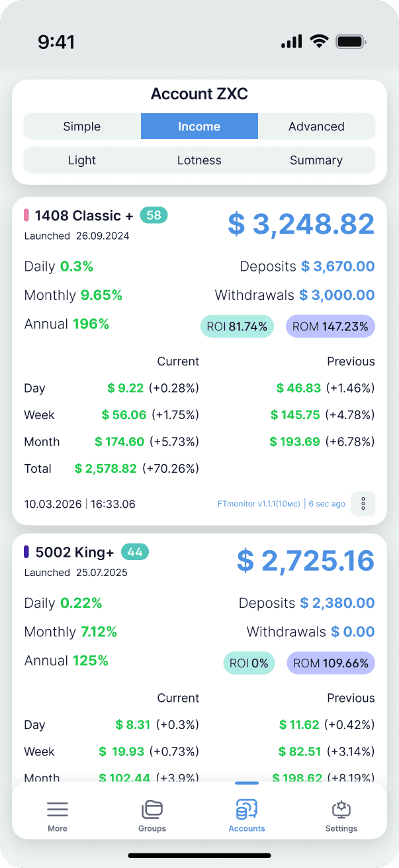This screenshot has width=399, height=868.
Task: Tap the FTmonitor v1.1.1 version link
Action: pyautogui.click(x=259, y=504)
